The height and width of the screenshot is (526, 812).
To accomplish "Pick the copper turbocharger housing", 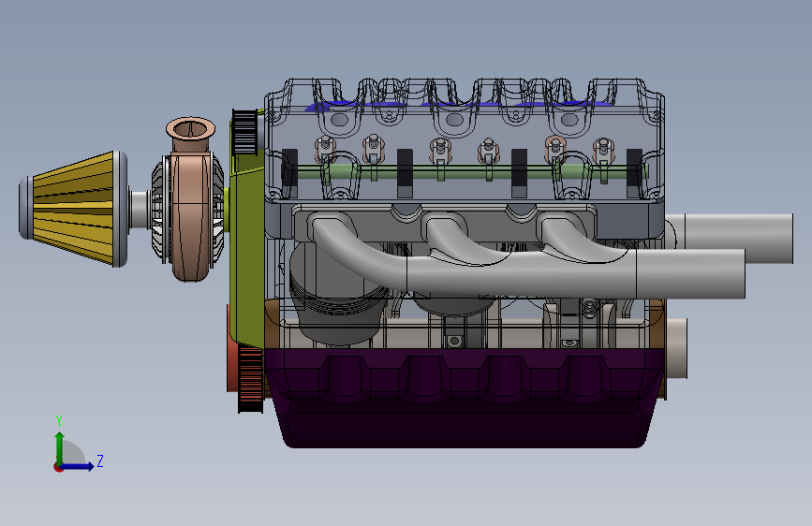I will point(189,216).
